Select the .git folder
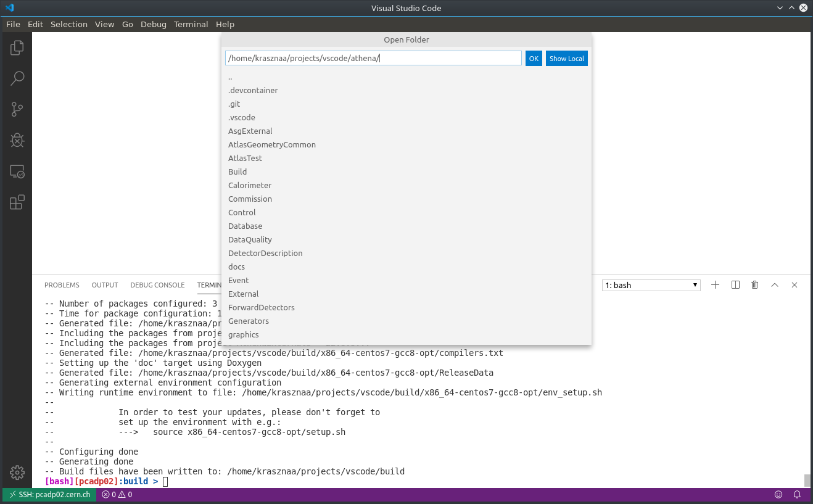Screen dimensions: 813x504 (x=406, y=104)
